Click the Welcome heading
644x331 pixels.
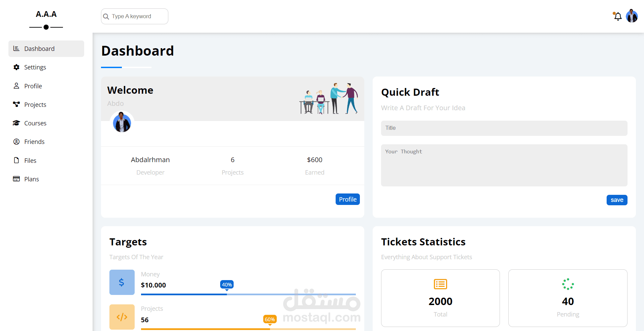130,90
